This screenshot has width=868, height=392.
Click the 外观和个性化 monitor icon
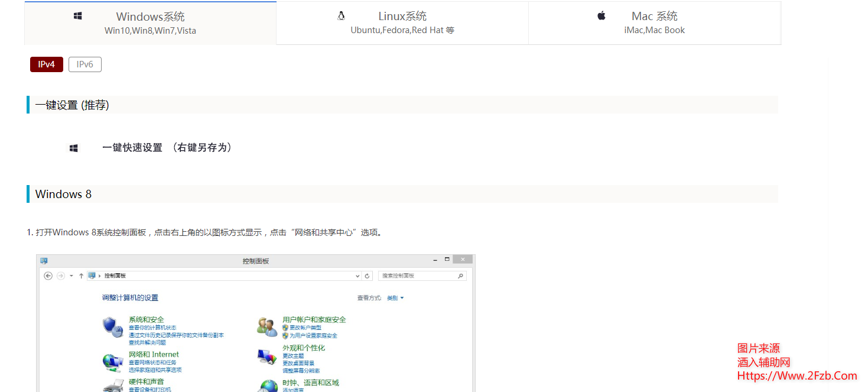point(268,357)
